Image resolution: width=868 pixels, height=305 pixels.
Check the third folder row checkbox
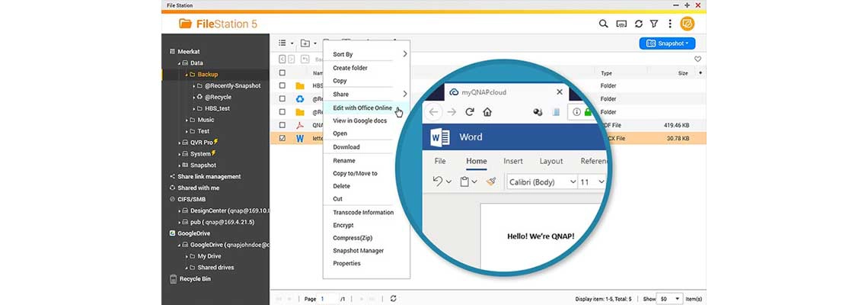[x=282, y=112]
